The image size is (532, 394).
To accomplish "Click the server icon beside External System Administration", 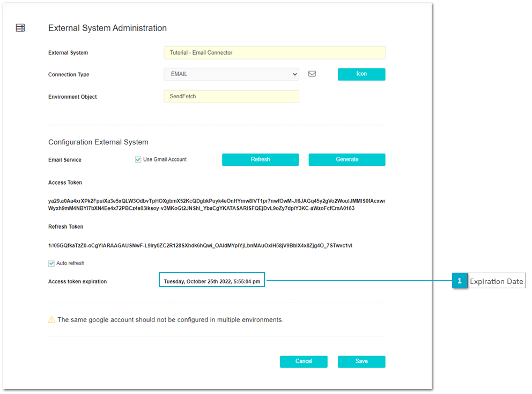I will point(20,28).
